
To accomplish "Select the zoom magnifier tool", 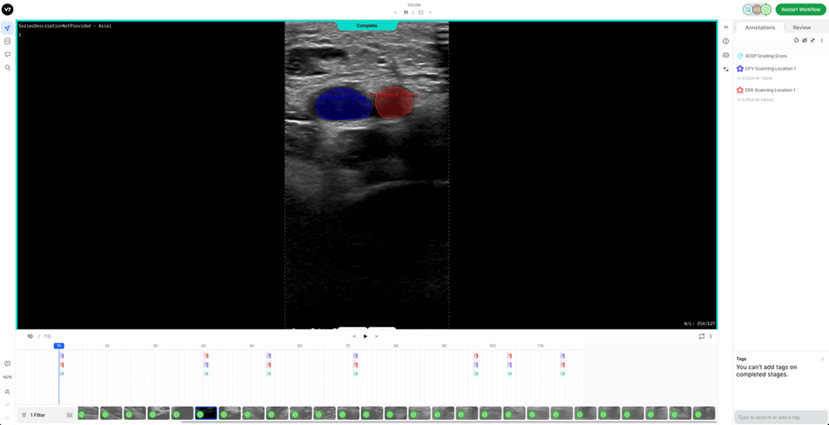I will [x=7, y=68].
